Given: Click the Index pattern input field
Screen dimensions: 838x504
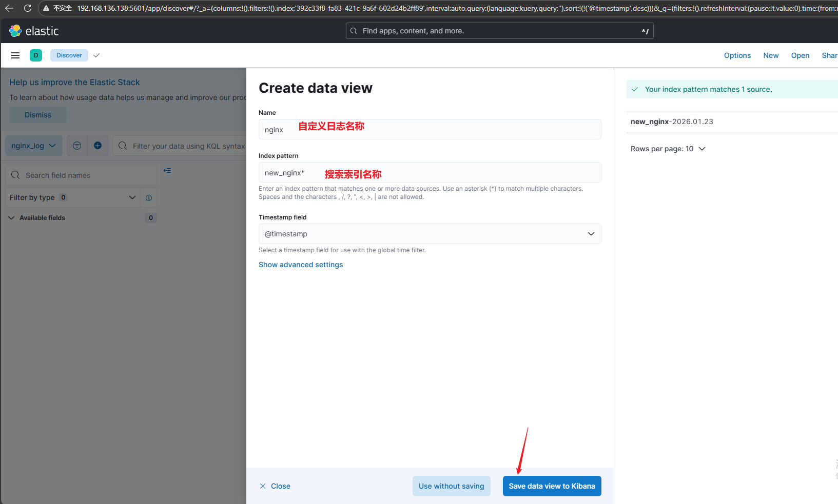Looking at the screenshot, I should tap(430, 173).
